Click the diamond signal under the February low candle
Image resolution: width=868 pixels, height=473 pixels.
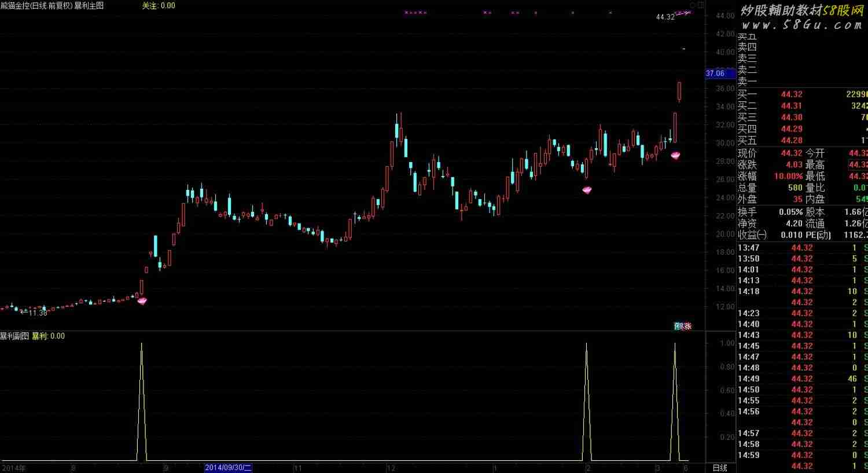tap(587, 190)
